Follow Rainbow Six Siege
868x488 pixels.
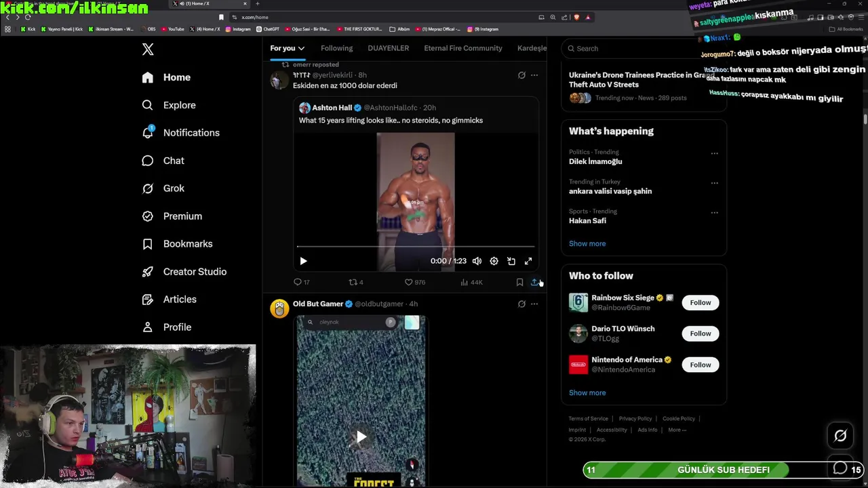[701, 302]
